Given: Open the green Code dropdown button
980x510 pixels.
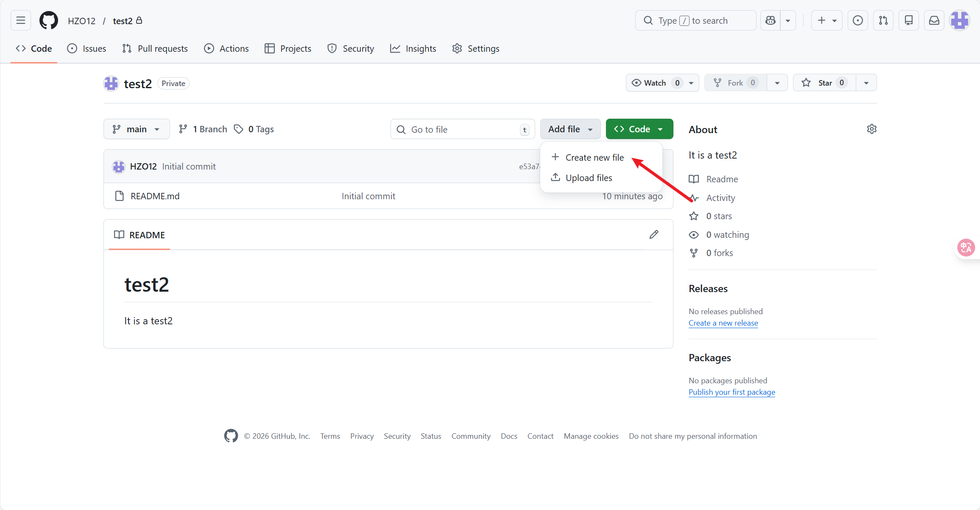Looking at the screenshot, I should click(x=639, y=129).
